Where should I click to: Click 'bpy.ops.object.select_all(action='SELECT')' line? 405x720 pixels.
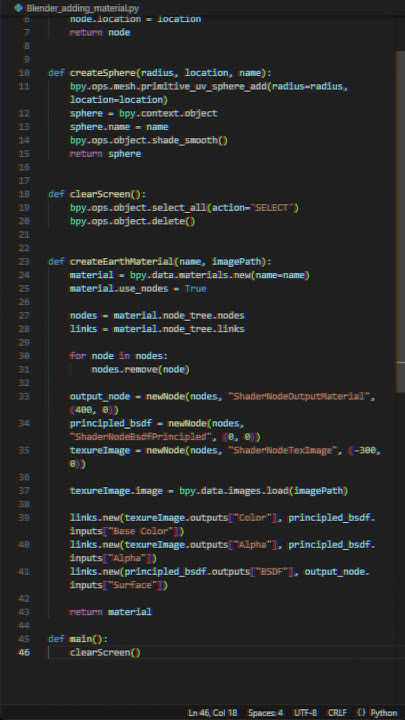tap(184, 208)
